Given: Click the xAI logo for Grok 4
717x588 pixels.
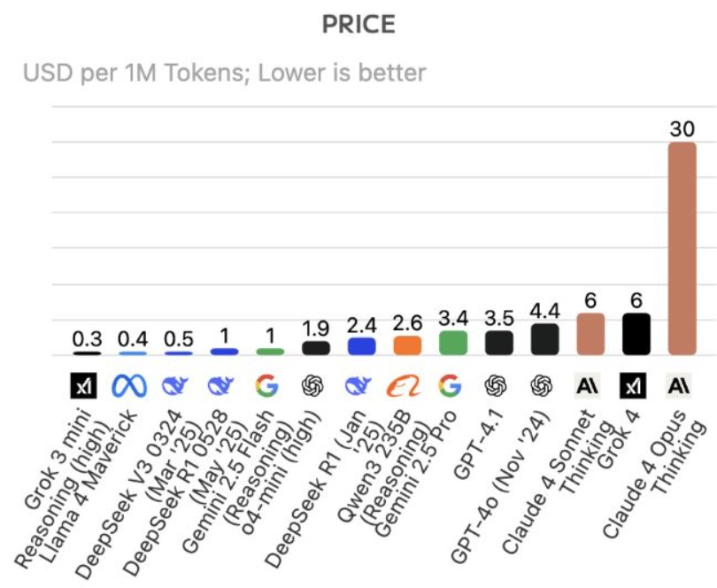Looking at the screenshot, I should click(x=636, y=386).
